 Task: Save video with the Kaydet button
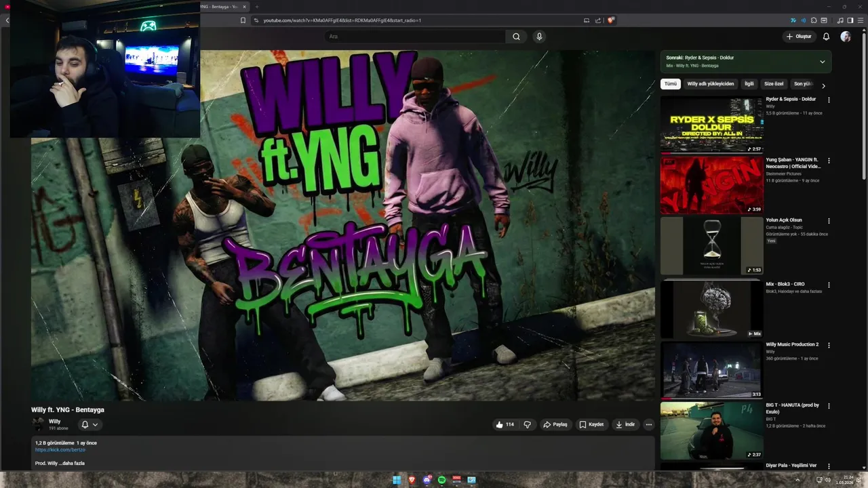point(591,424)
